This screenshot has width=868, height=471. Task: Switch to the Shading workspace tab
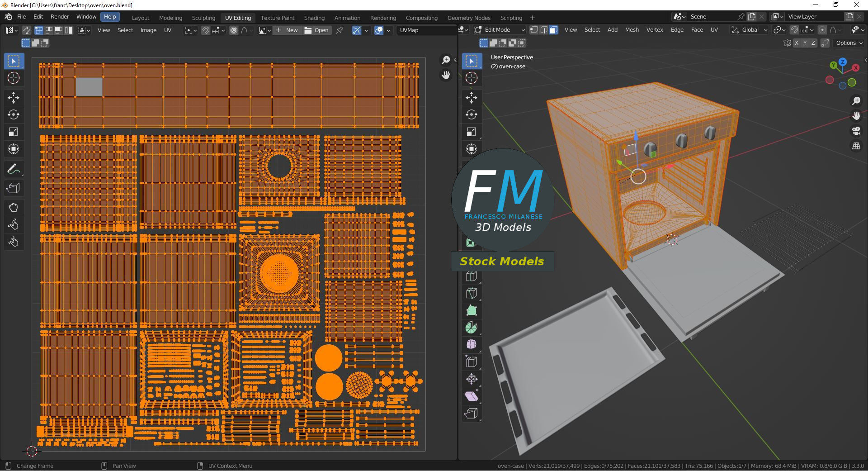(314, 18)
